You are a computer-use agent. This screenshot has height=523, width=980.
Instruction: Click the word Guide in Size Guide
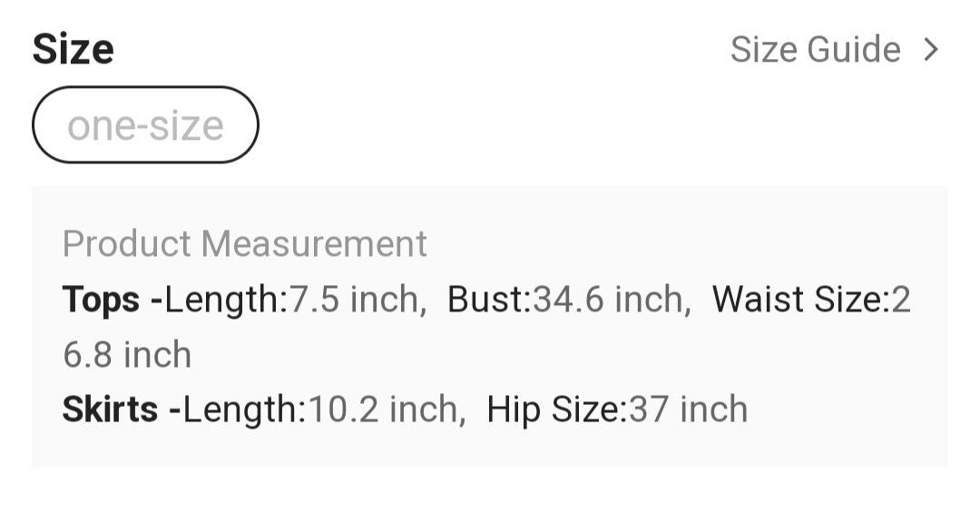tap(855, 49)
